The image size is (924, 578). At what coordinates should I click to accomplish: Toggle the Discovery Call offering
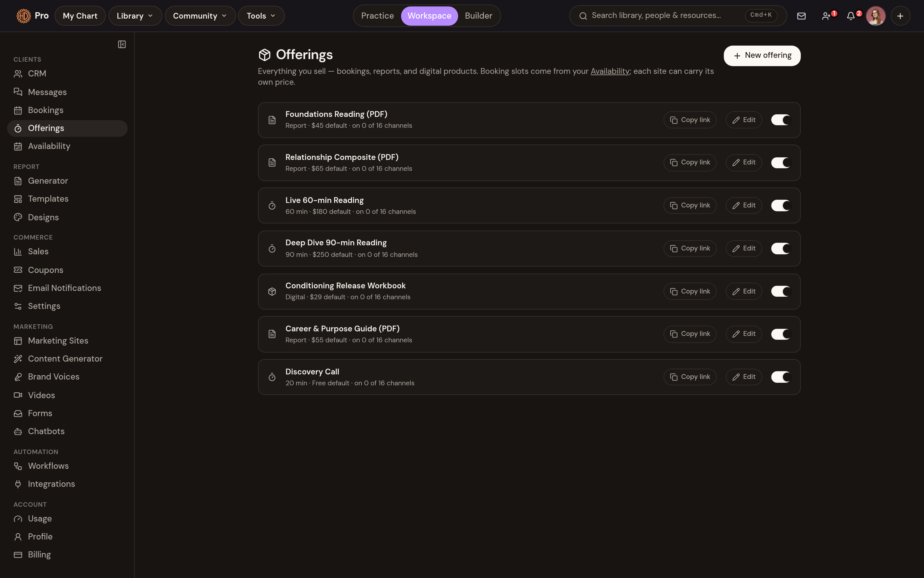(781, 377)
